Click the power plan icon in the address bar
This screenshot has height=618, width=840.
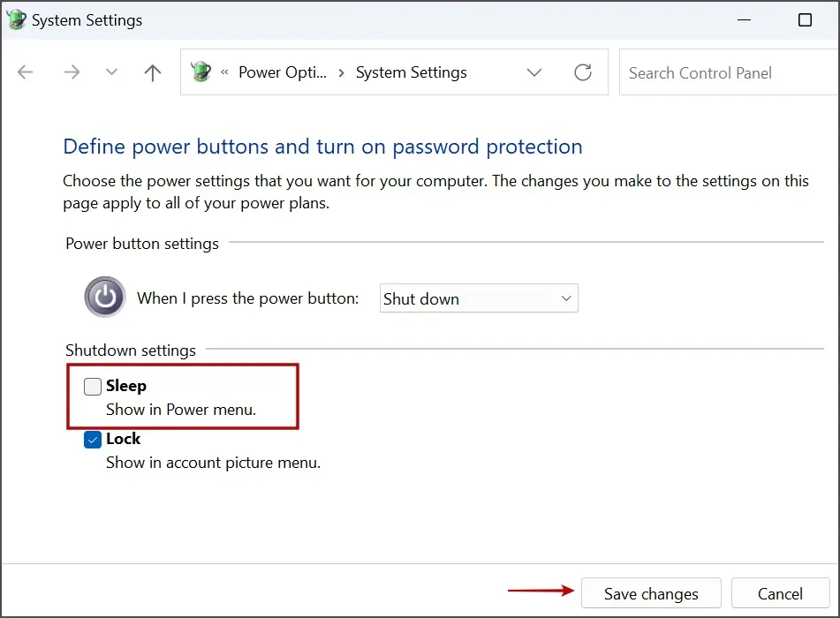(x=201, y=72)
